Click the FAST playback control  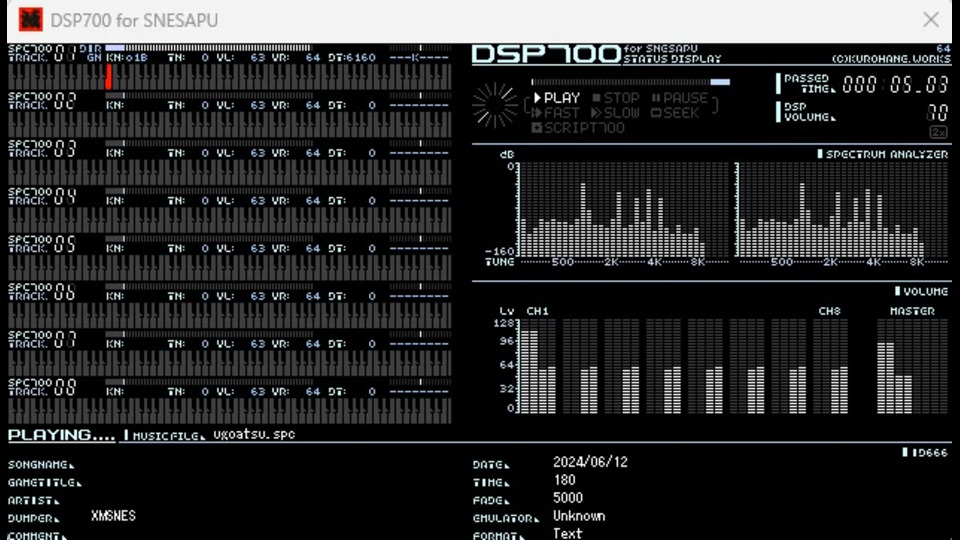pyautogui.click(x=555, y=113)
